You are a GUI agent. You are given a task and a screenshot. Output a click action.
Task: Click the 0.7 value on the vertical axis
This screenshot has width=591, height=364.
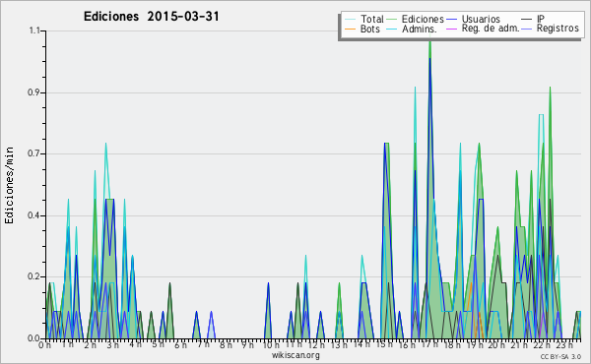click(x=33, y=153)
